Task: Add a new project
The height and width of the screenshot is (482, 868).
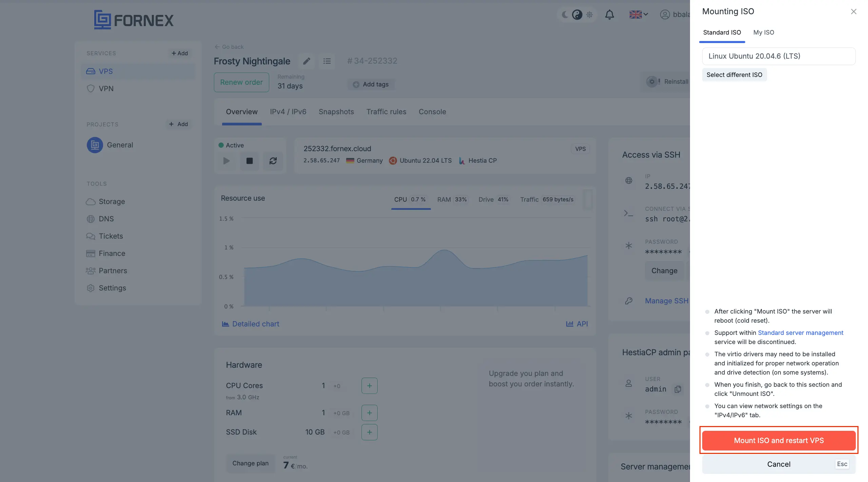Action: coord(178,124)
